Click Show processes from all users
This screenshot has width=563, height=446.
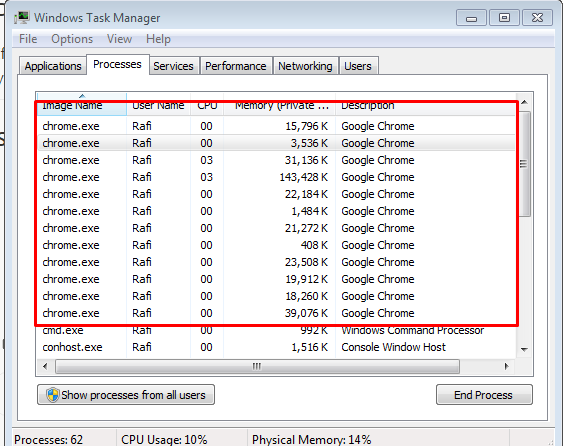point(126,395)
